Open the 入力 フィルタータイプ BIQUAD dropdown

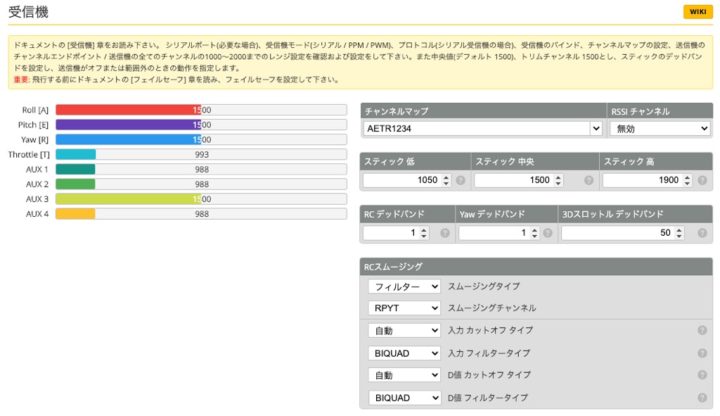404,353
